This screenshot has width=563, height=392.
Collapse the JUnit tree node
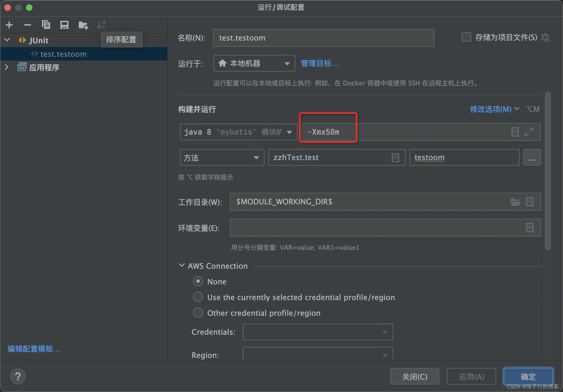tap(7, 40)
